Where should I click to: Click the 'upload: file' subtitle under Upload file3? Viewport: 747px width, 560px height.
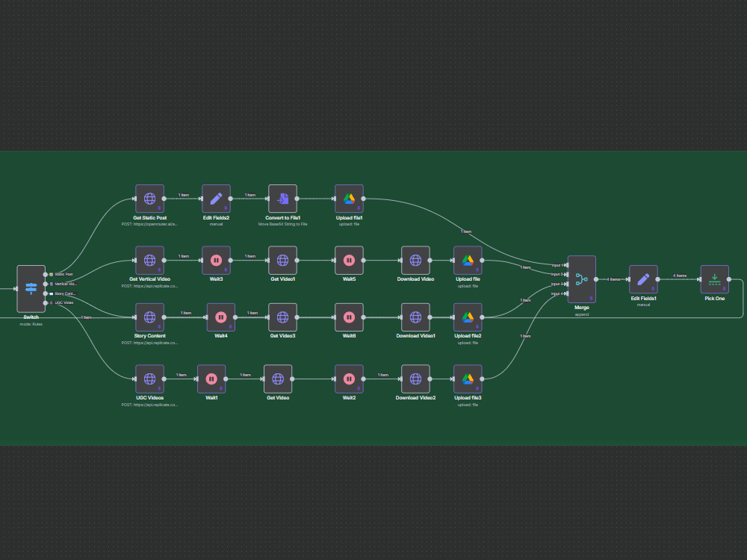pyautogui.click(x=468, y=405)
